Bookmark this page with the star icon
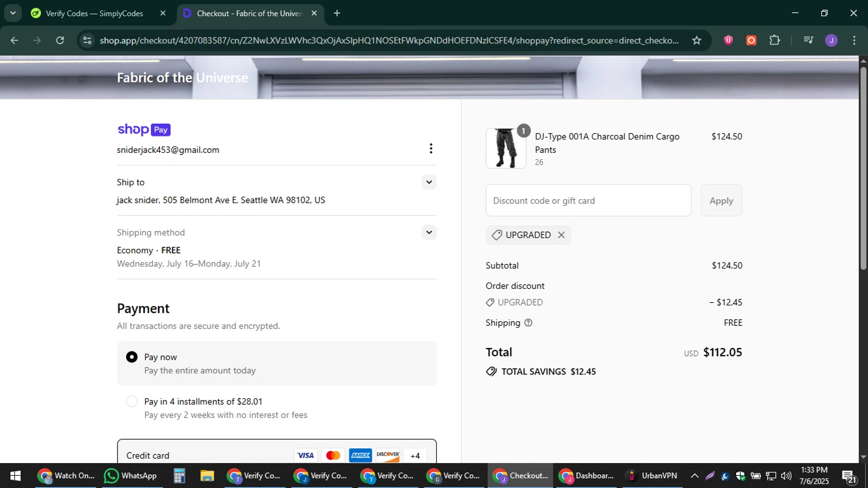Image resolution: width=868 pixels, height=488 pixels. pyautogui.click(x=697, y=41)
